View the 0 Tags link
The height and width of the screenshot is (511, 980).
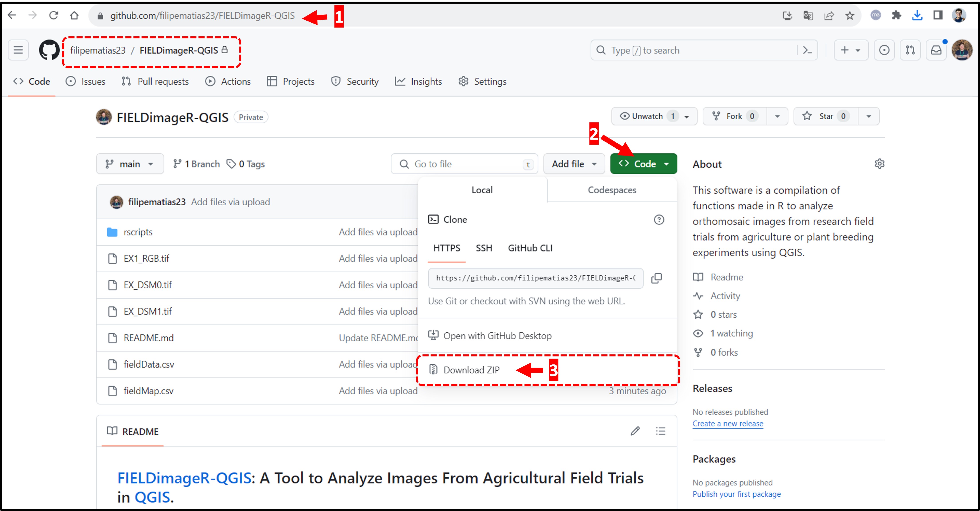(245, 164)
